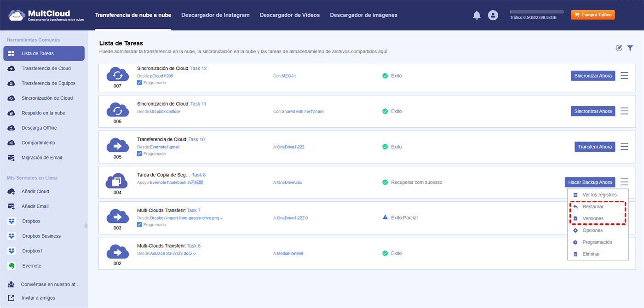The width and height of the screenshot is (644, 308).
Task: Uncheck Programado checkbox for Task 12
Action: pyautogui.click(x=139, y=83)
